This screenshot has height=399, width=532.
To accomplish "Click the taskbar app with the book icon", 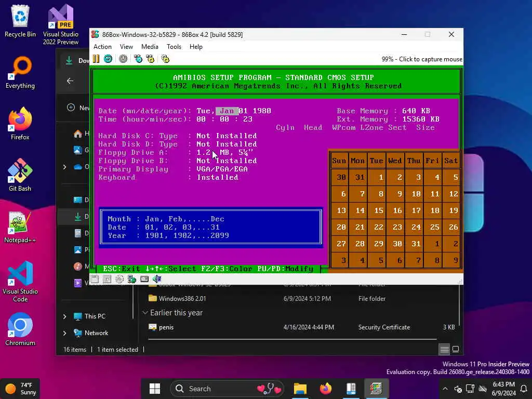I will (351, 389).
